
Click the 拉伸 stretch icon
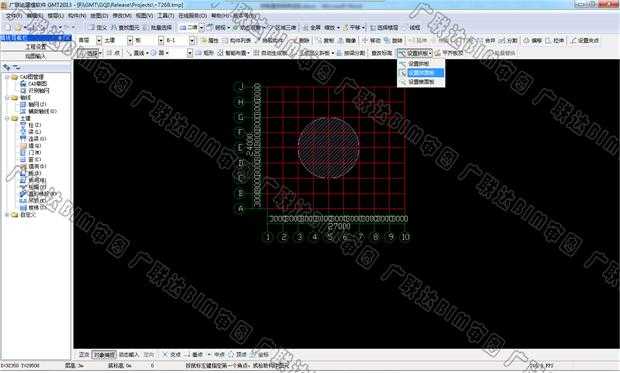click(x=555, y=40)
